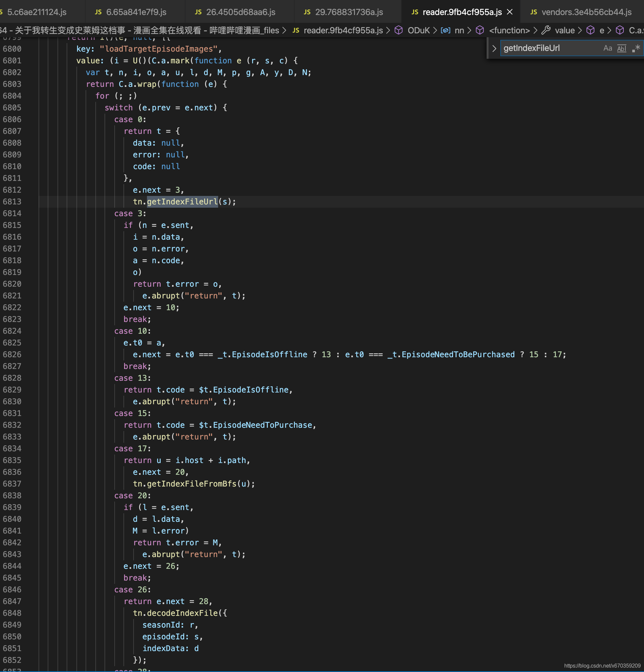Expand the replace field chevron
Image resolution: width=644 pixels, height=672 pixels.
[x=494, y=48]
